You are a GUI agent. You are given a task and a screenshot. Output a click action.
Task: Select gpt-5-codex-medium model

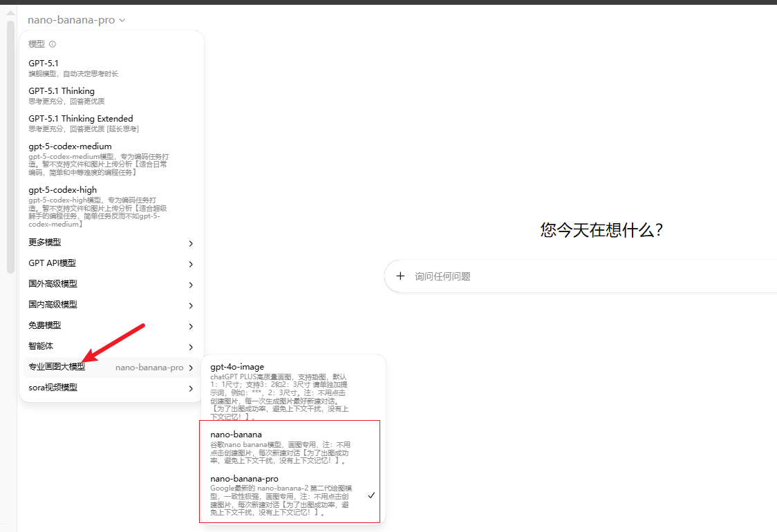(x=111, y=158)
